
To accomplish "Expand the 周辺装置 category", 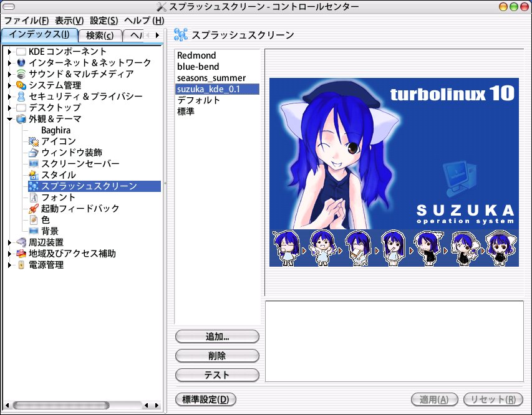I will coord(9,242).
